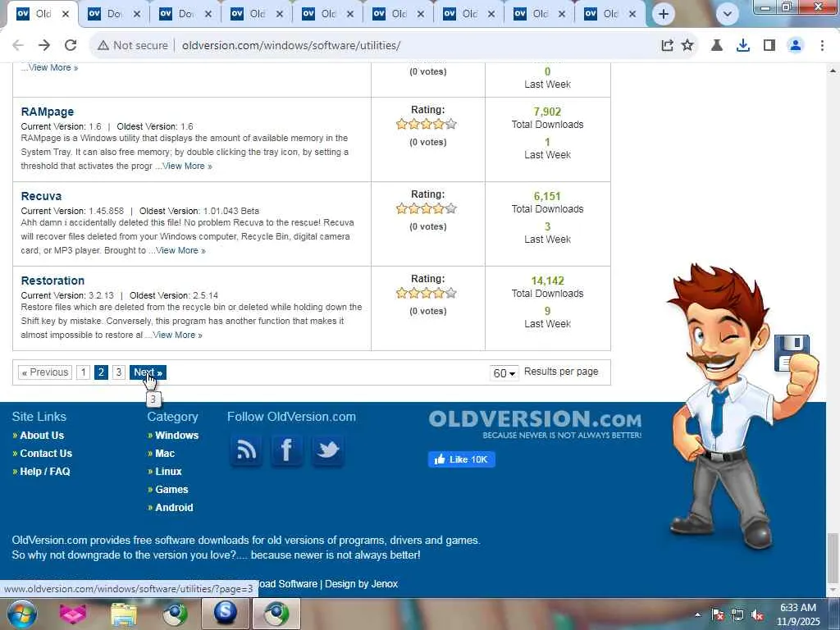
Task: Open Mac category footer link
Action: point(165,454)
